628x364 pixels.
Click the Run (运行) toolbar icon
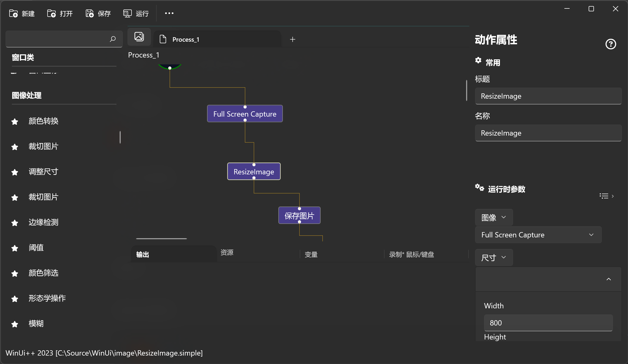pyautogui.click(x=128, y=13)
